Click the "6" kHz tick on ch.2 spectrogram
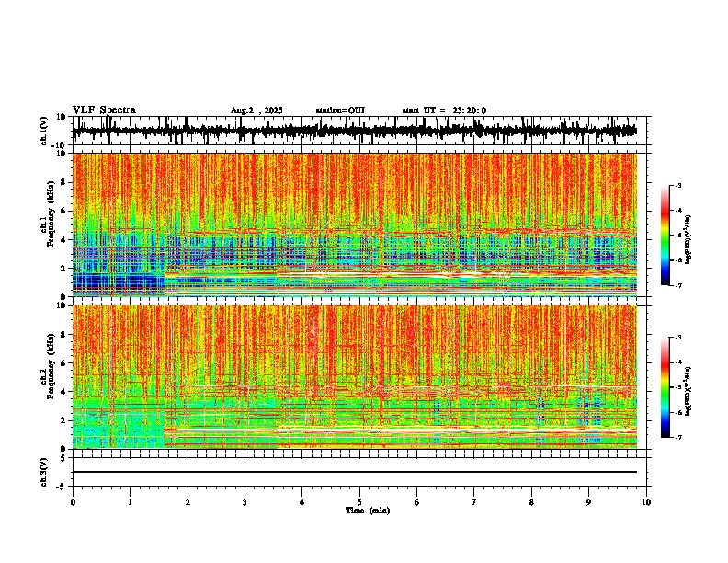Screen dimensions: 728x563 tap(64, 362)
